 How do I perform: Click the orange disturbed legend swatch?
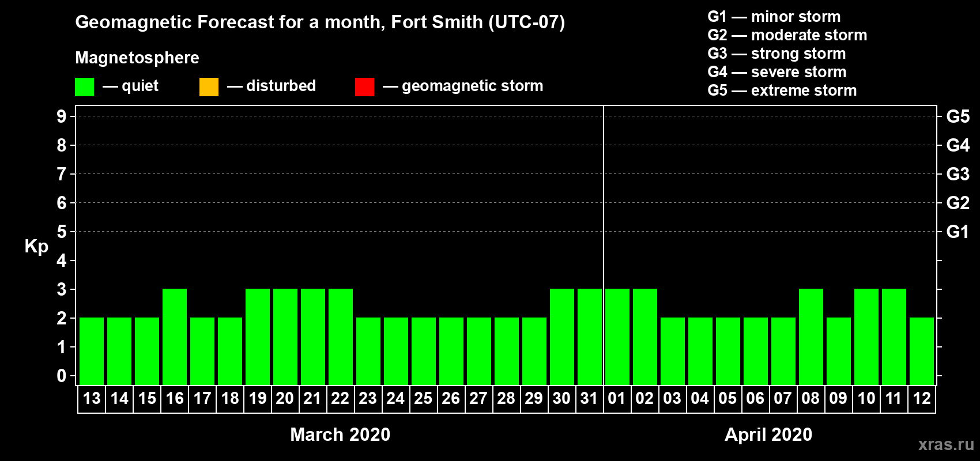[209, 87]
